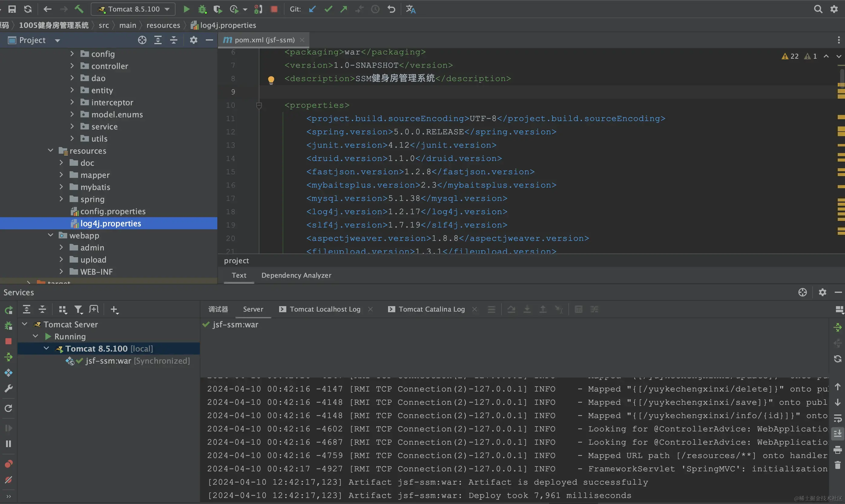Screen dimensions: 845x504
Task: Stop the running process with the red square
Action: tap(274, 9)
